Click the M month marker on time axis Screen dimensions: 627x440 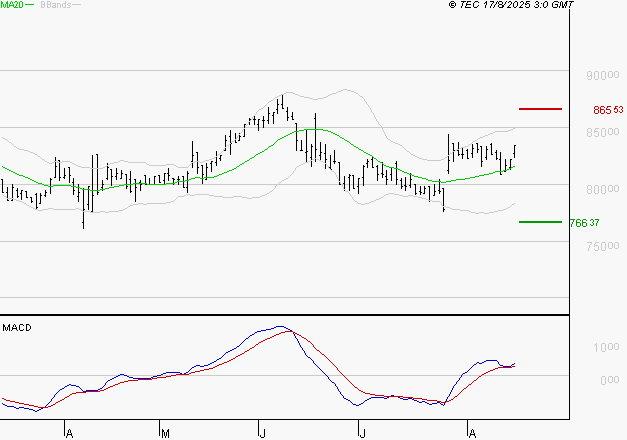[165, 433]
